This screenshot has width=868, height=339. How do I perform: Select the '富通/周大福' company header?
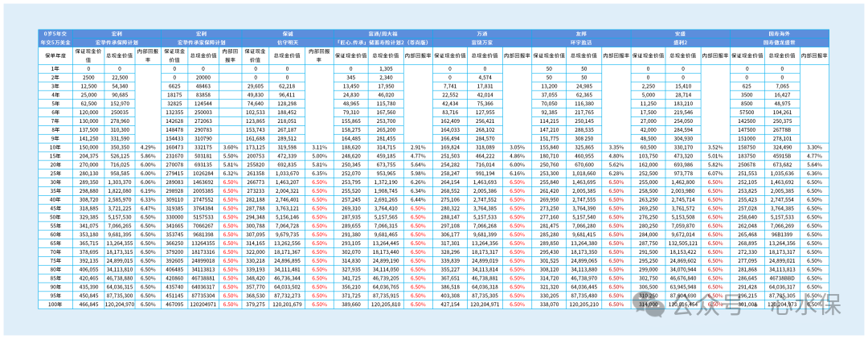[x=382, y=34]
